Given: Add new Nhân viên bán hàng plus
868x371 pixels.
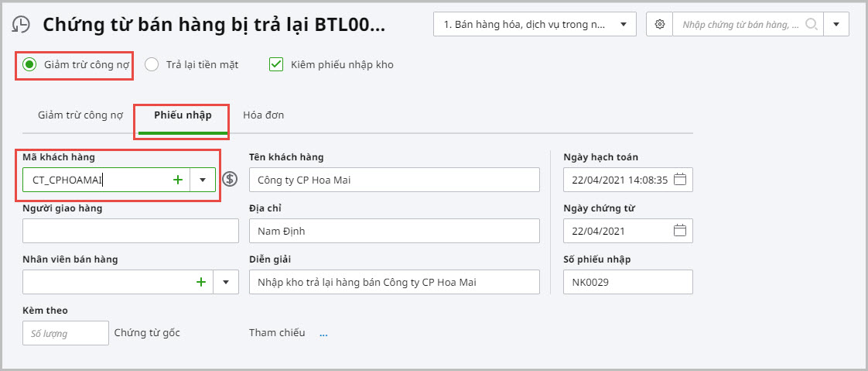Looking at the screenshot, I should [x=201, y=282].
